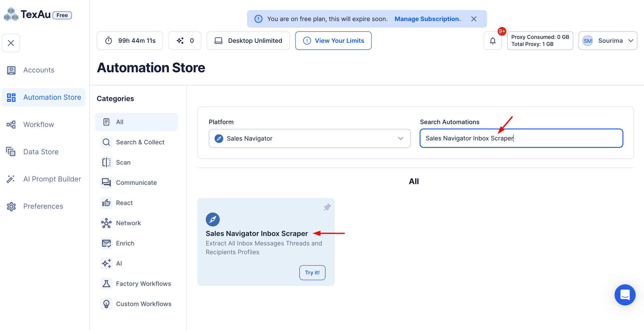The height and width of the screenshot is (330, 644).
Task: Click the Sales Navigator compass card icon
Action: (x=213, y=220)
